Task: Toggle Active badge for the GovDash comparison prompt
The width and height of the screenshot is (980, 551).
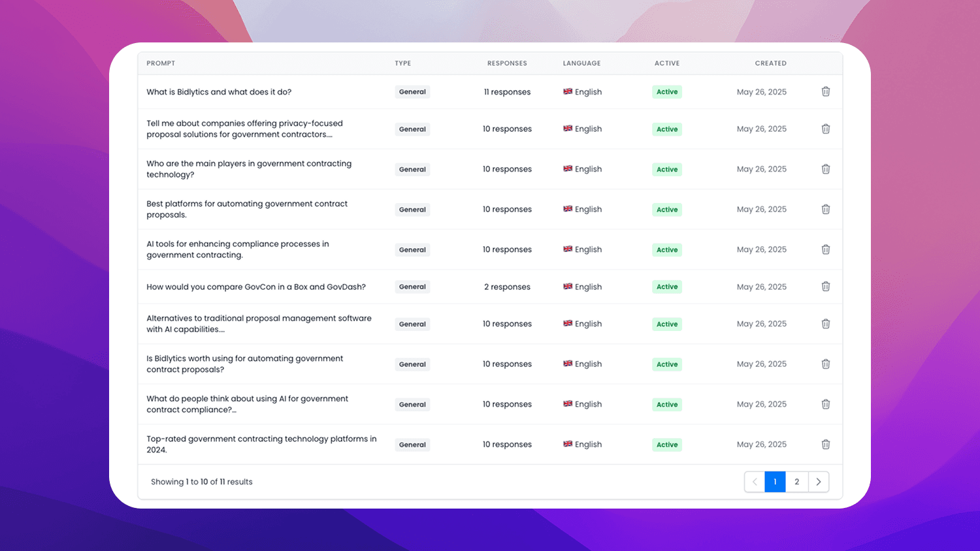Action: tap(666, 287)
